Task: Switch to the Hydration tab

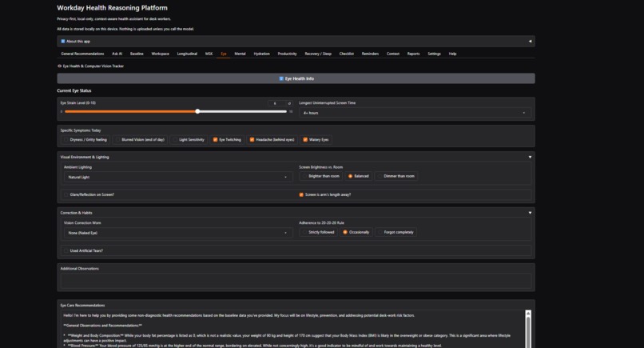Action: click(x=261, y=54)
